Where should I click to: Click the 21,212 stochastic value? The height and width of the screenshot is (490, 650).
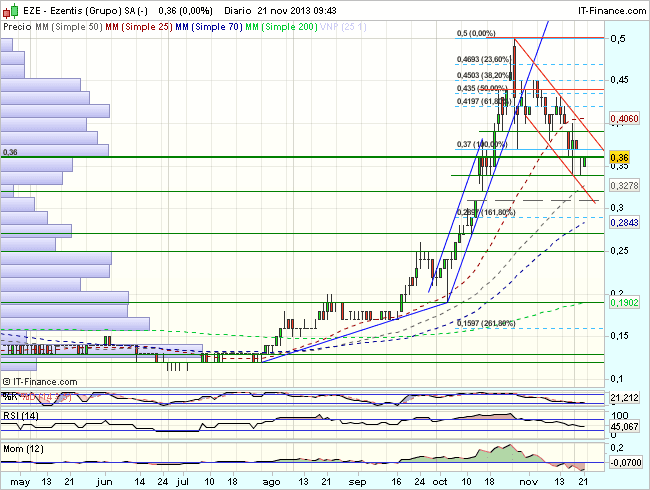[x=624, y=398]
